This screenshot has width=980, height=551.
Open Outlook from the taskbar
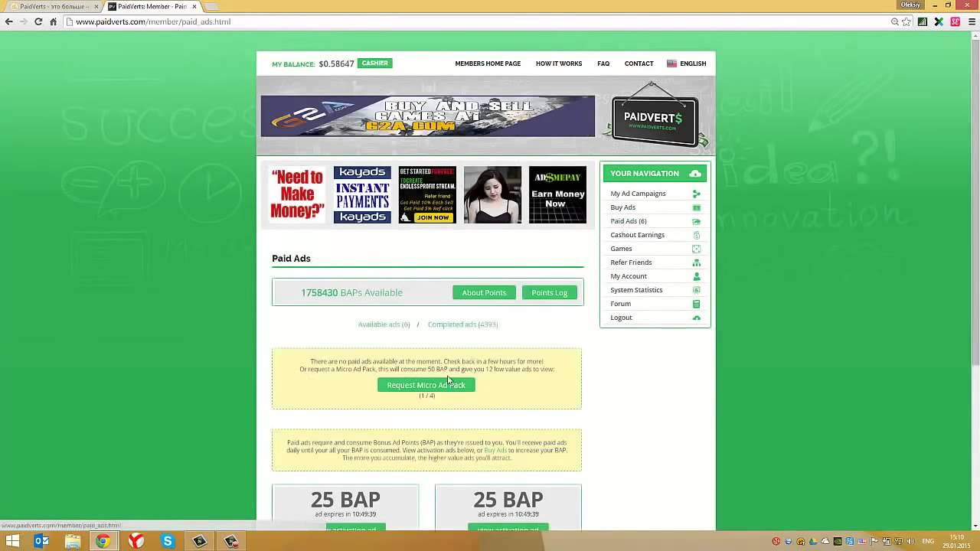[x=42, y=541]
